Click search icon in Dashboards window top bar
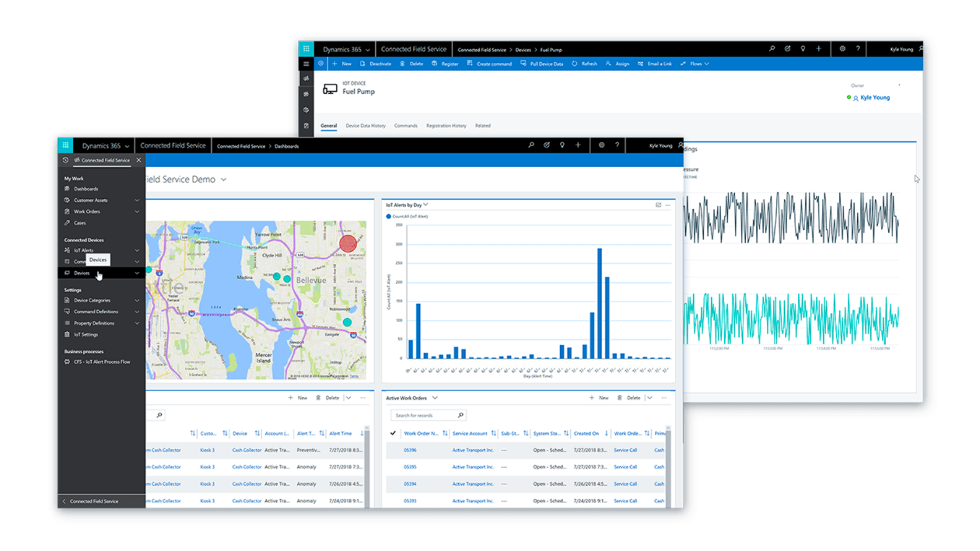The height and width of the screenshot is (551, 980). (x=531, y=145)
